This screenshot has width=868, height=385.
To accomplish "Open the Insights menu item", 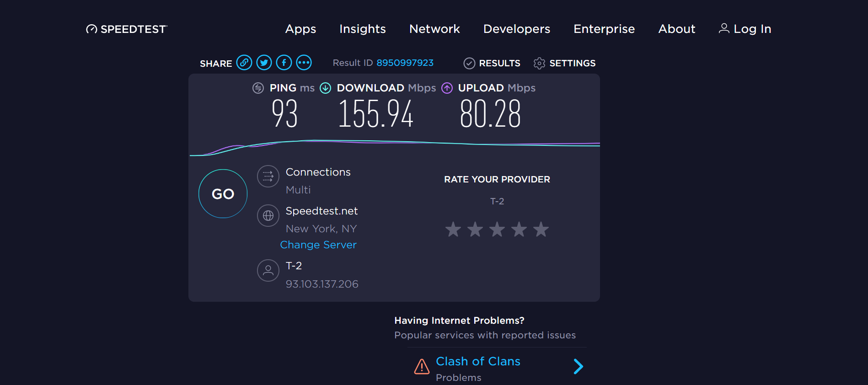I will coord(363,29).
